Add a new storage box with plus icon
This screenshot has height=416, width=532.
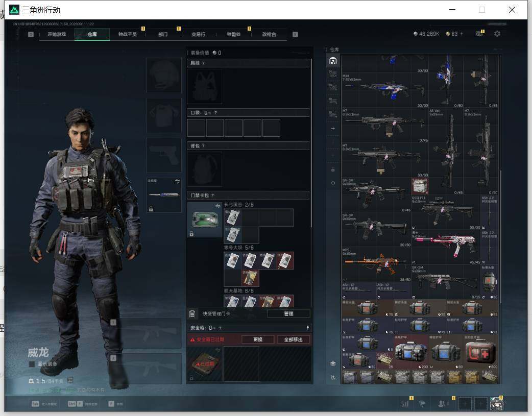(x=333, y=128)
